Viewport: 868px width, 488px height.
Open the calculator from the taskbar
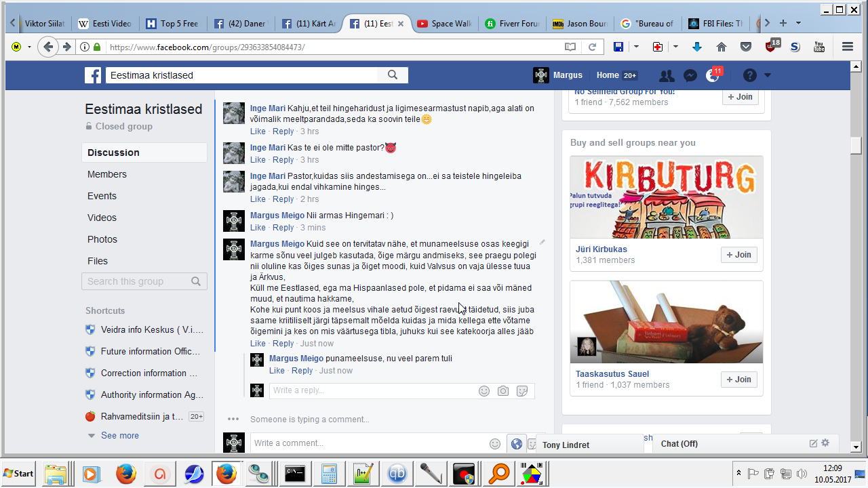click(x=329, y=473)
